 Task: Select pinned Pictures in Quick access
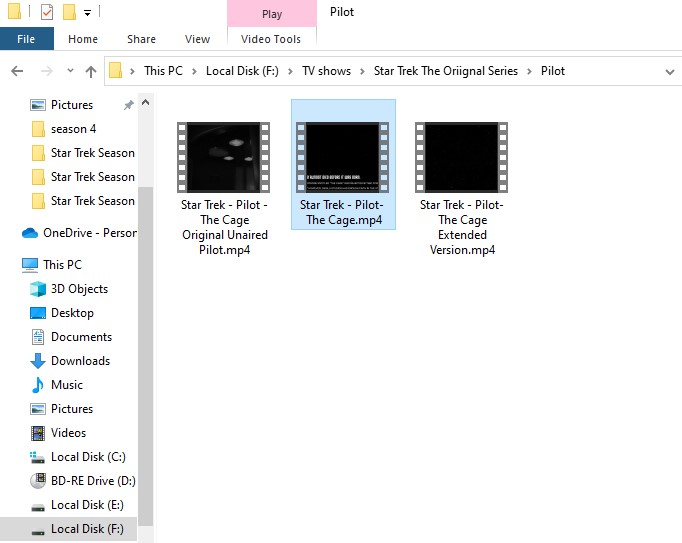point(72,105)
